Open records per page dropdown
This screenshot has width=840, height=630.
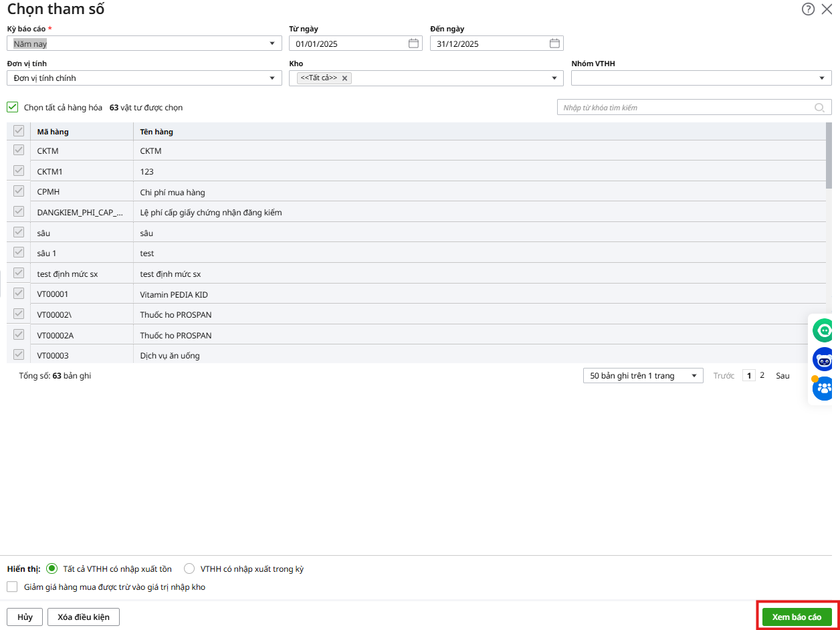(x=643, y=376)
